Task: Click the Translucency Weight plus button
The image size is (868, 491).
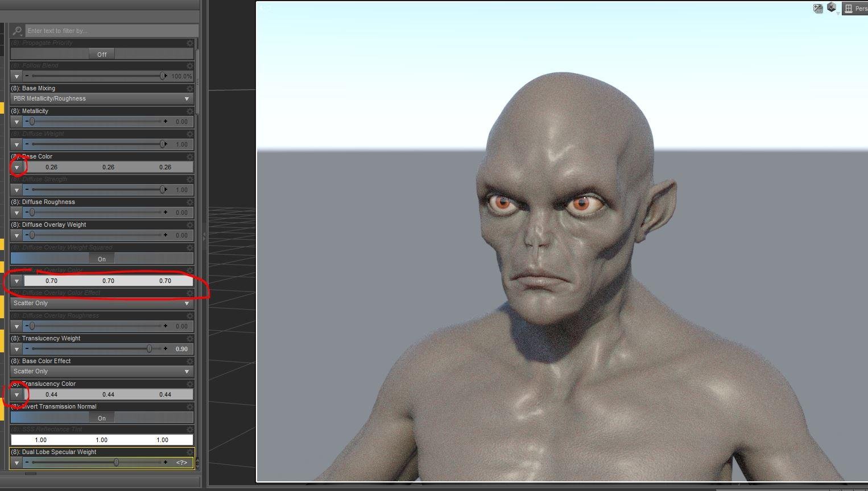Action: 166,348
